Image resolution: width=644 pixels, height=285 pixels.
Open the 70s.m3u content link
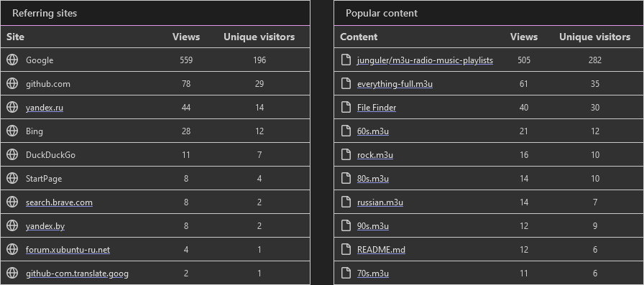tap(372, 274)
